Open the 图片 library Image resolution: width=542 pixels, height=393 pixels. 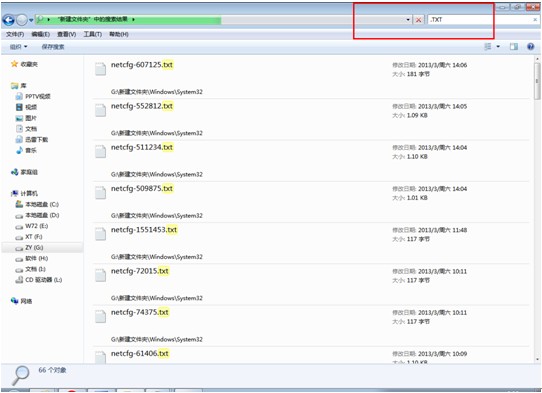click(x=26, y=118)
